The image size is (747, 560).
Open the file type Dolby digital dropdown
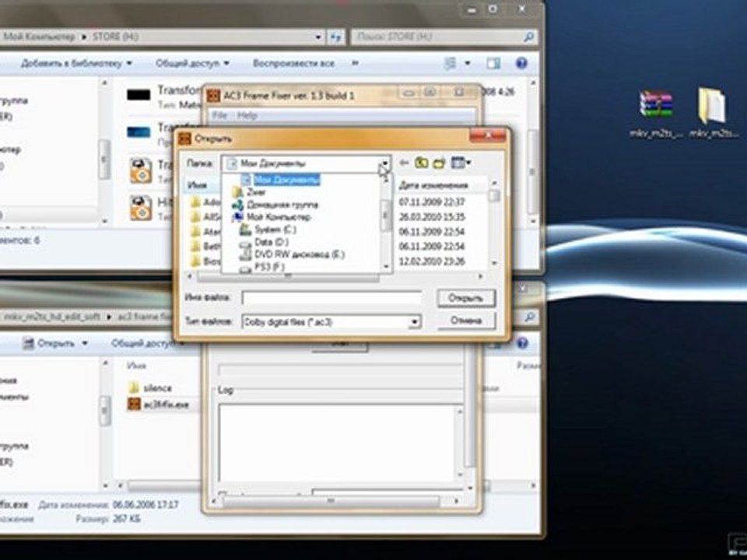click(x=415, y=321)
